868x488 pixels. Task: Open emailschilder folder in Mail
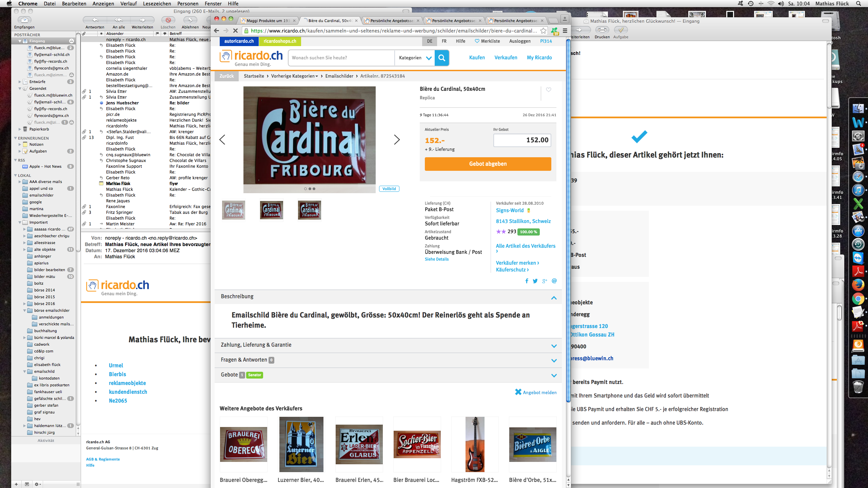(x=41, y=195)
